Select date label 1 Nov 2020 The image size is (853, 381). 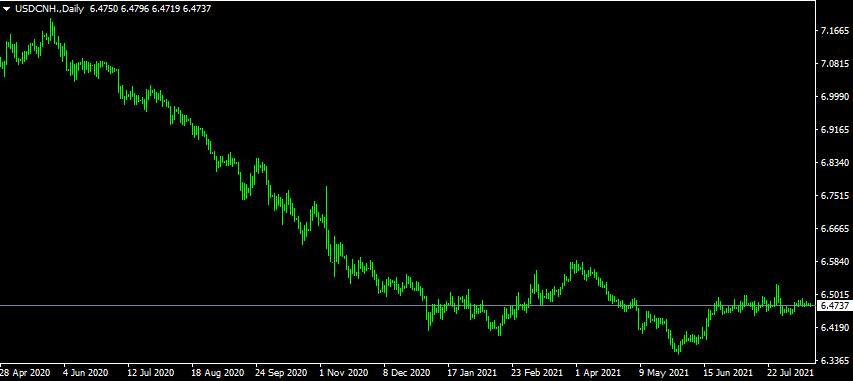pyautogui.click(x=344, y=373)
